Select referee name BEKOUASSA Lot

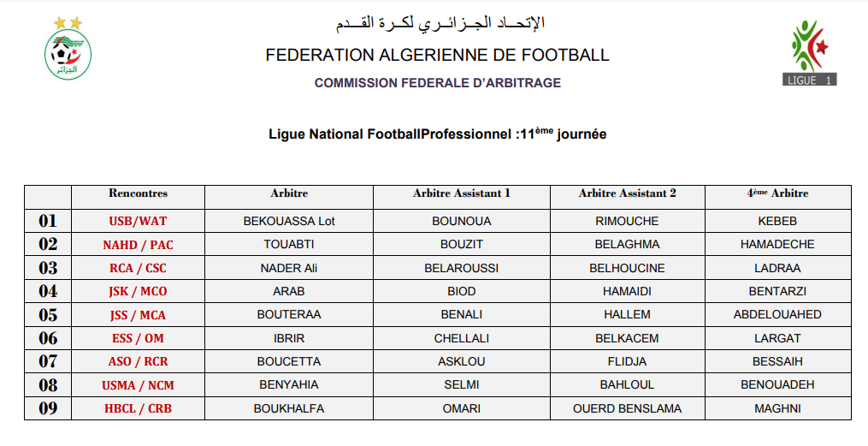pos(289,221)
